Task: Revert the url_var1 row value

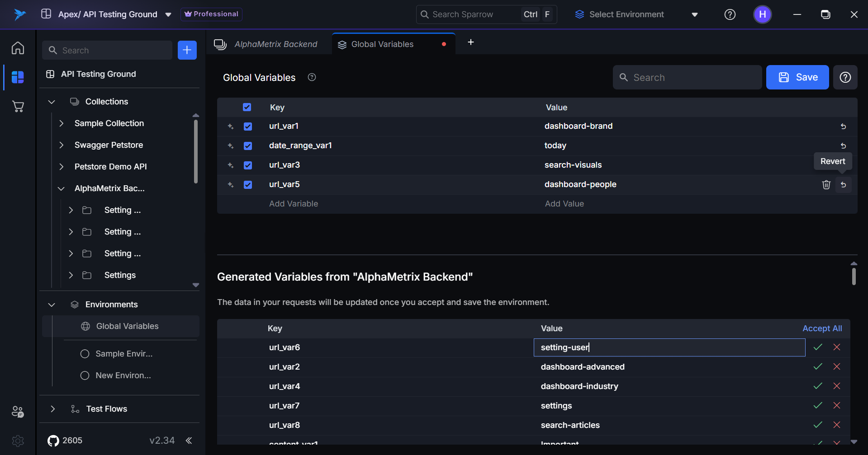Action: [x=843, y=127]
